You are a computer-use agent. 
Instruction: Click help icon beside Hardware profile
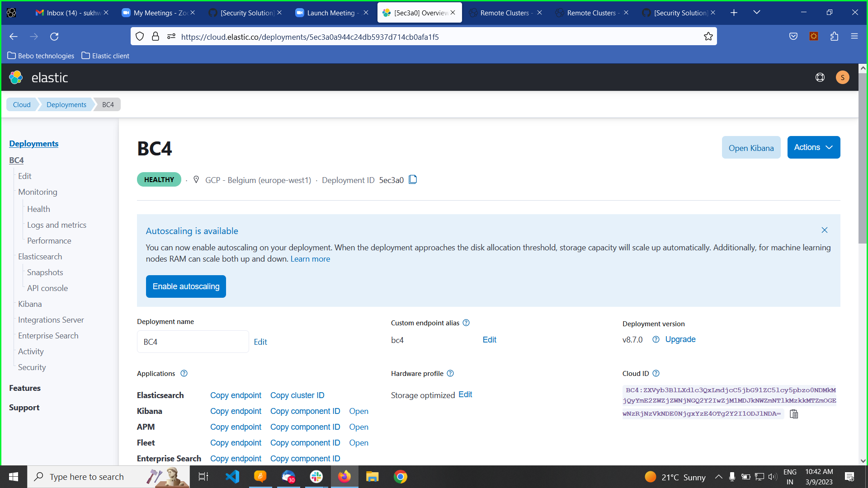(x=450, y=373)
